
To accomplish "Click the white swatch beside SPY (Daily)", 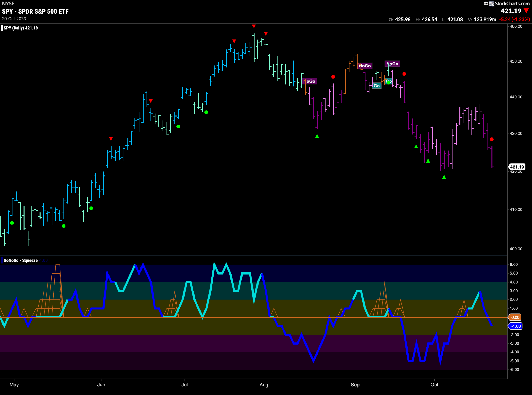I will click(x=2, y=28).
